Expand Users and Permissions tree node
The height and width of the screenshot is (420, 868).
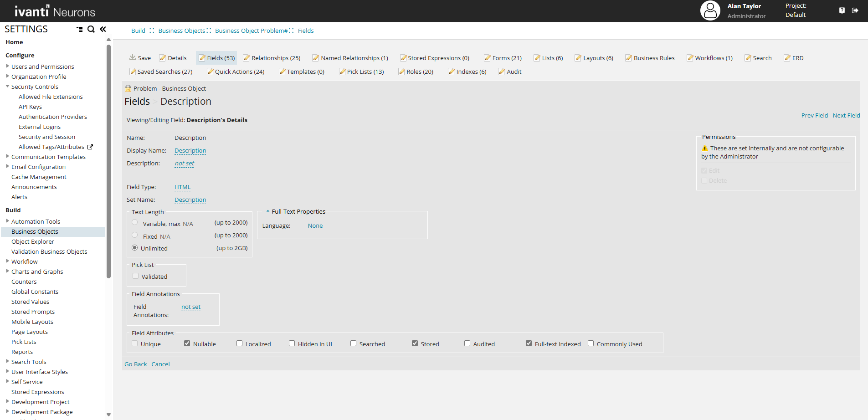(7, 66)
